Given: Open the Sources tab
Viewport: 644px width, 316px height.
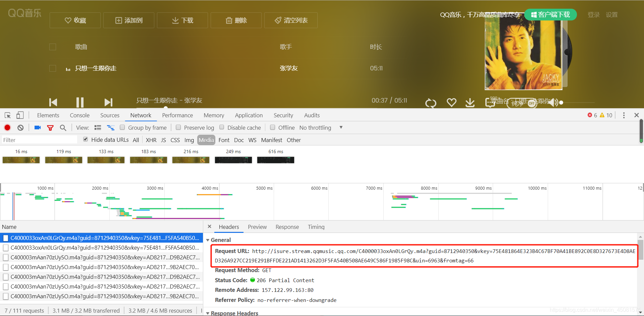Looking at the screenshot, I should point(110,115).
